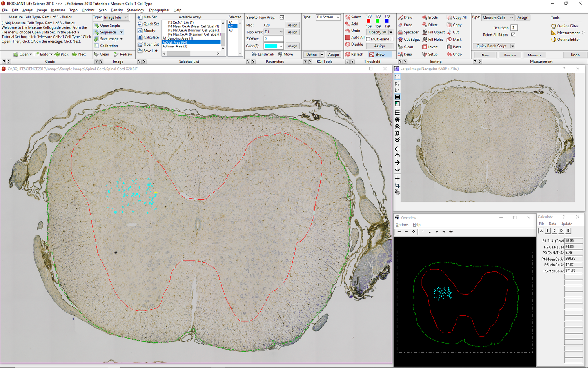Click the crop icon in navigator toolbar
This screenshot has width=588, height=368.
(397, 185)
